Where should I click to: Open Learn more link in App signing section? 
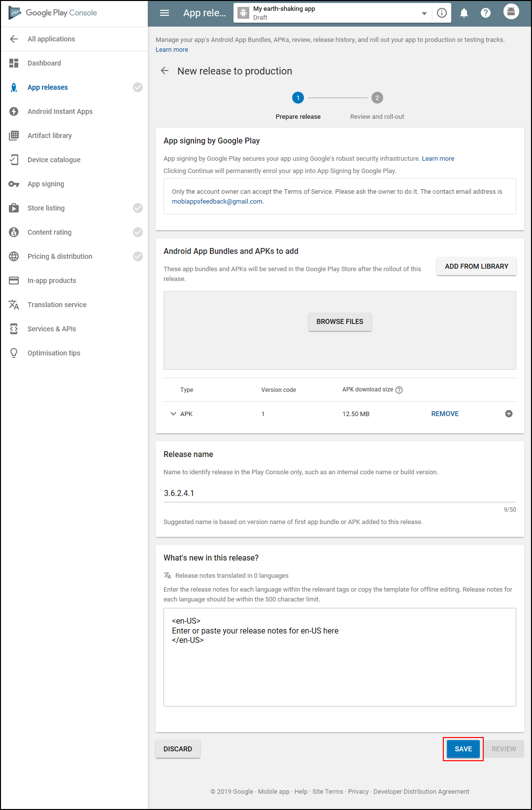coord(438,159)
